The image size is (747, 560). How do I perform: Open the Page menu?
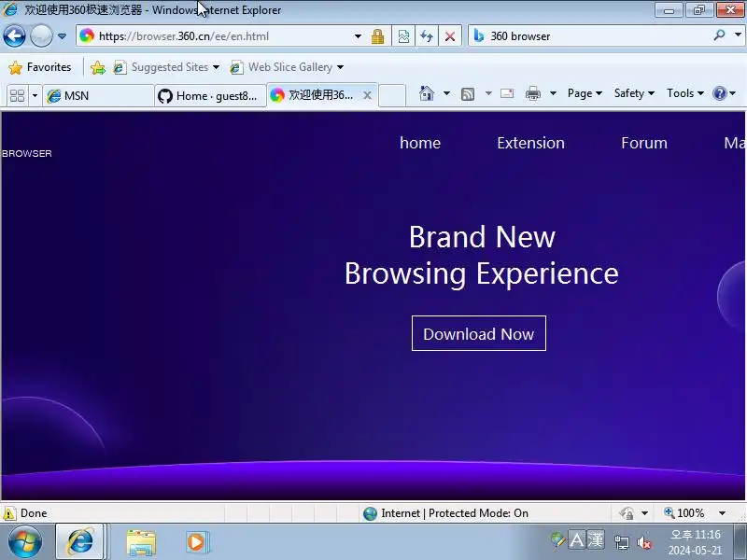pos(585,93)
